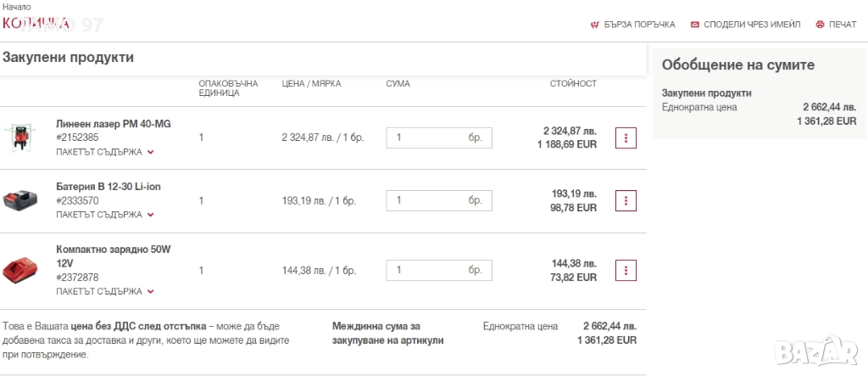
Task: Open the Батерия B 12-30 Li-ion product link
Action: [108, 187]
